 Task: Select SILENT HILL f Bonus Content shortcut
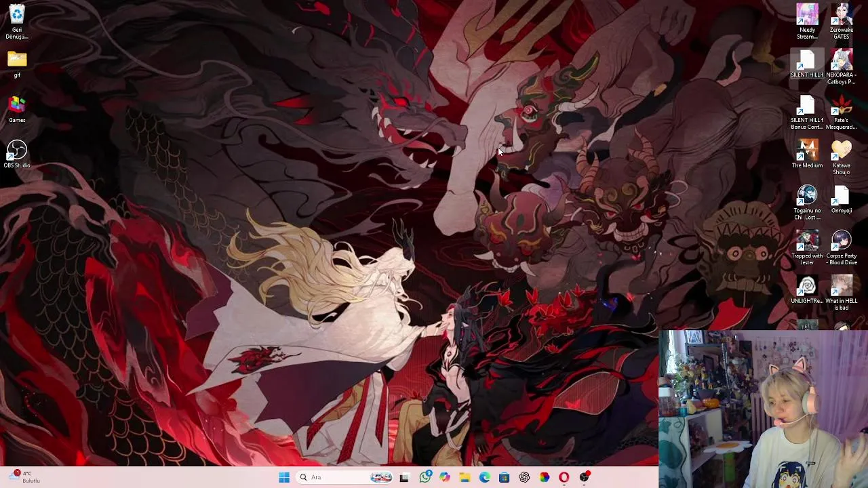click(807, 113)
